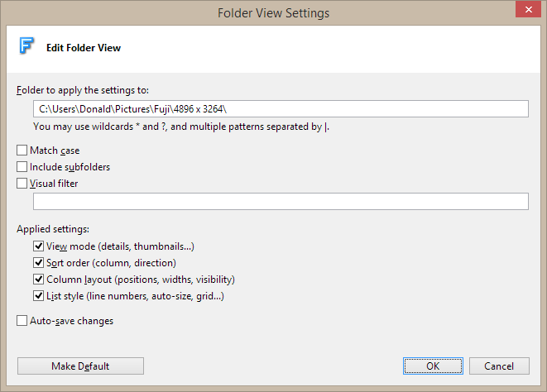Click the Edit Folder View heading
Image resolution: width=547 pixels, height=392 pixels.
coord(84,48)
